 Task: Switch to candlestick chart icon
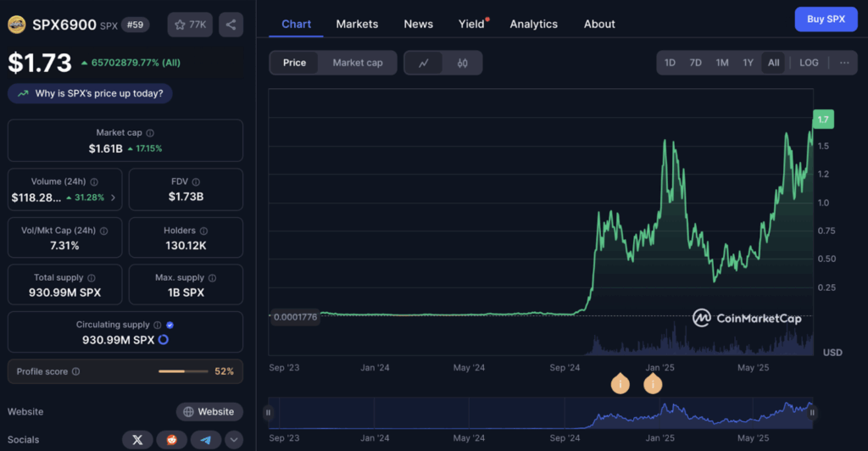point(462,63)
